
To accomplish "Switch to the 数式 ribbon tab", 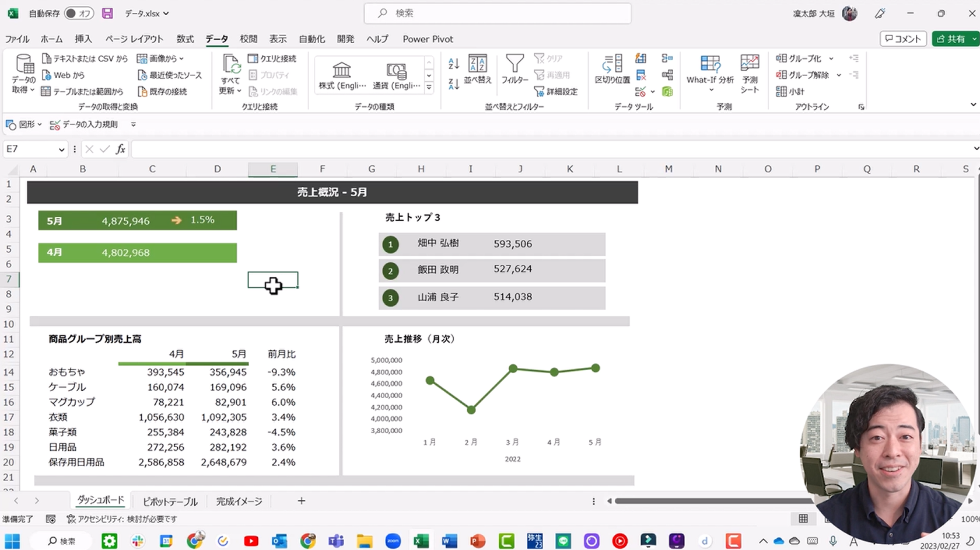I will coord(185,39).
